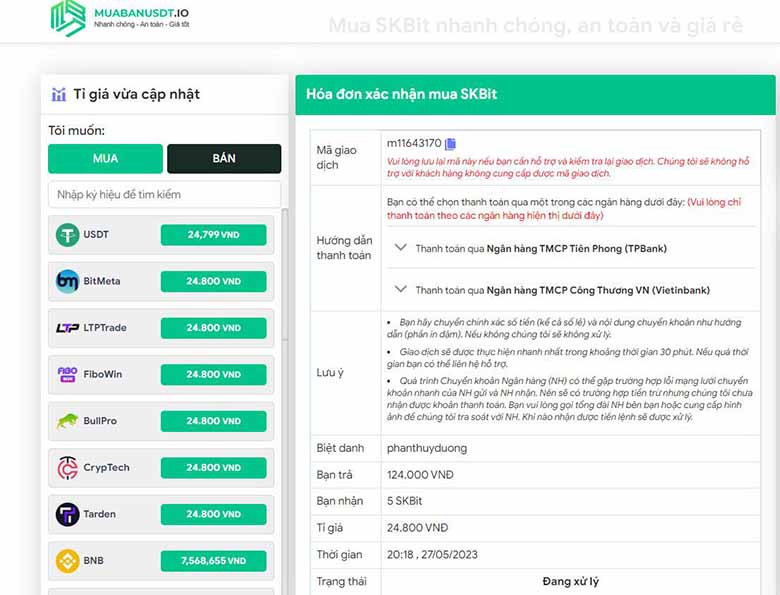Click USDT price 24,799 VND button

tap(213, 235)
